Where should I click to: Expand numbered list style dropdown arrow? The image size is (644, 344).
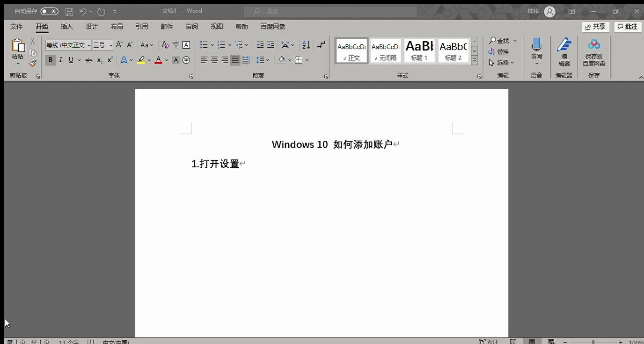(230, 45)
